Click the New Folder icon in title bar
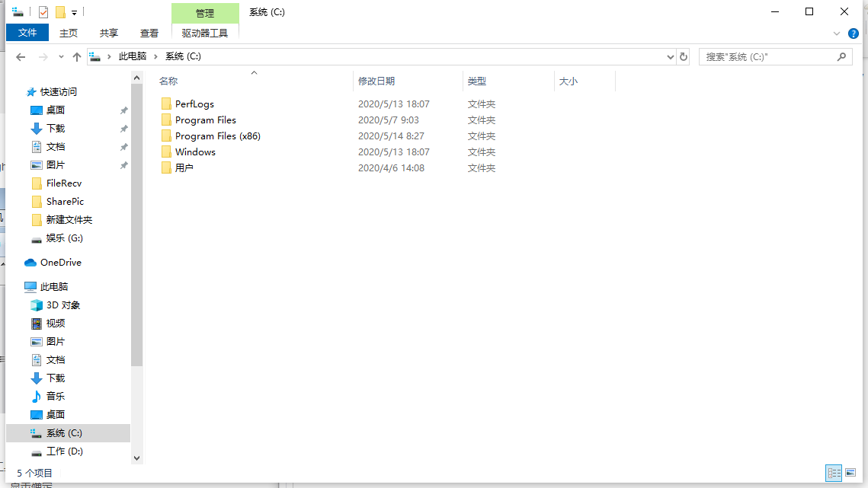Screen dimensions: 868x488 click(60, 12)
